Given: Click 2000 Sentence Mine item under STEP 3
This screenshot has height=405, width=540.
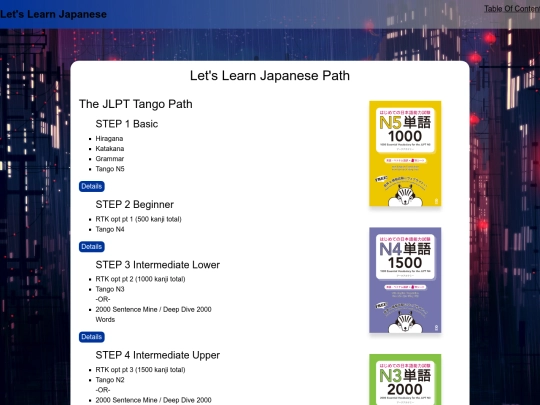Looking at the screenshot, I should coord(154,314).
